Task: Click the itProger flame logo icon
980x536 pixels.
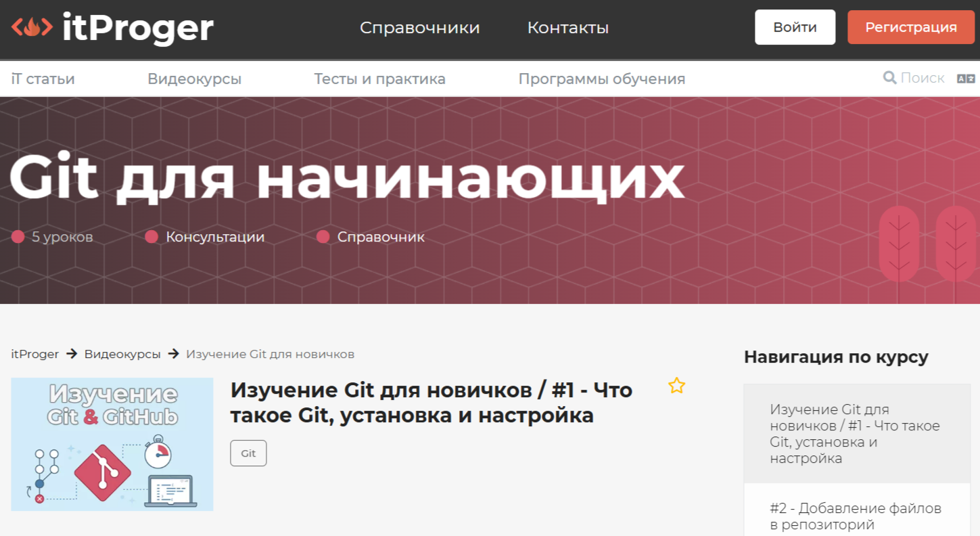Action: click(x=32, y=27)
